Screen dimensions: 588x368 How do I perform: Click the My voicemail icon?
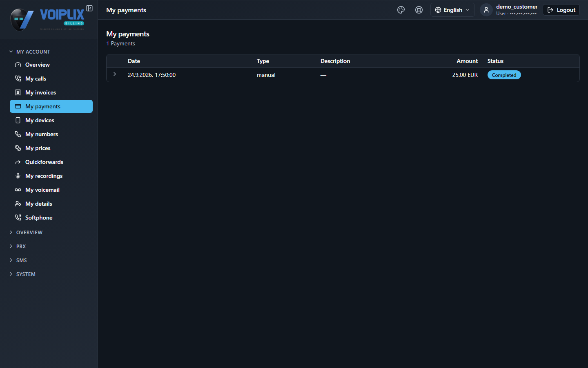pos(18,190)
